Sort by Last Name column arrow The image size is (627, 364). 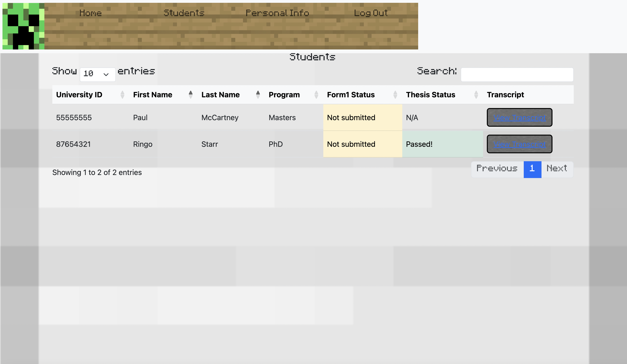point(258,94)
